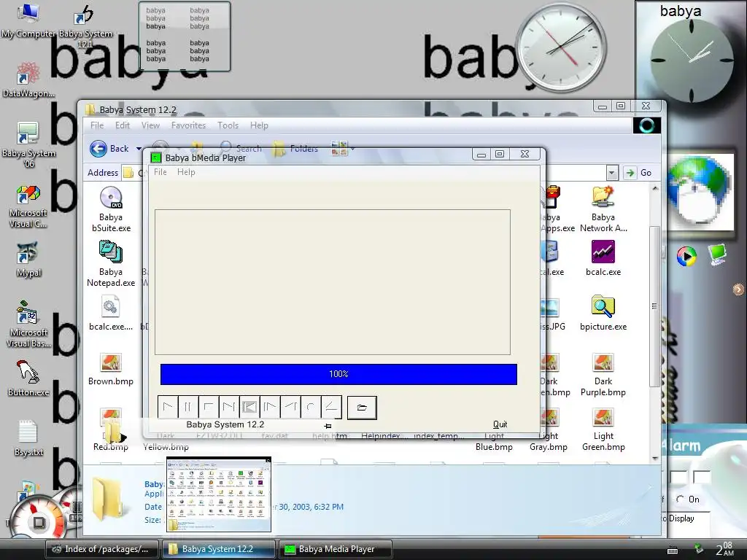The width and height of the screenshot is (747, 560).
Task: Click the Light Blue.bmp file label
Action: [494, 441]
